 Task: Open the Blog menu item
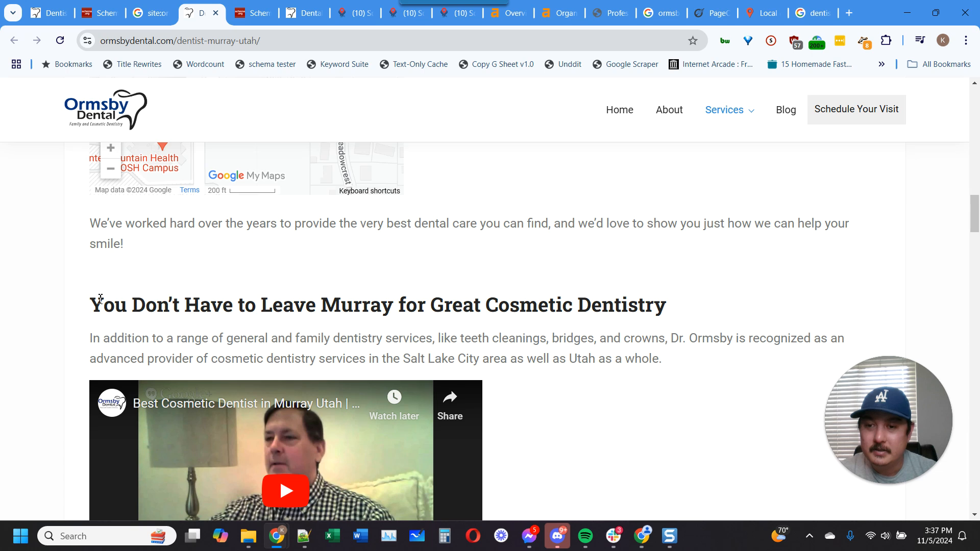point(786,110)
